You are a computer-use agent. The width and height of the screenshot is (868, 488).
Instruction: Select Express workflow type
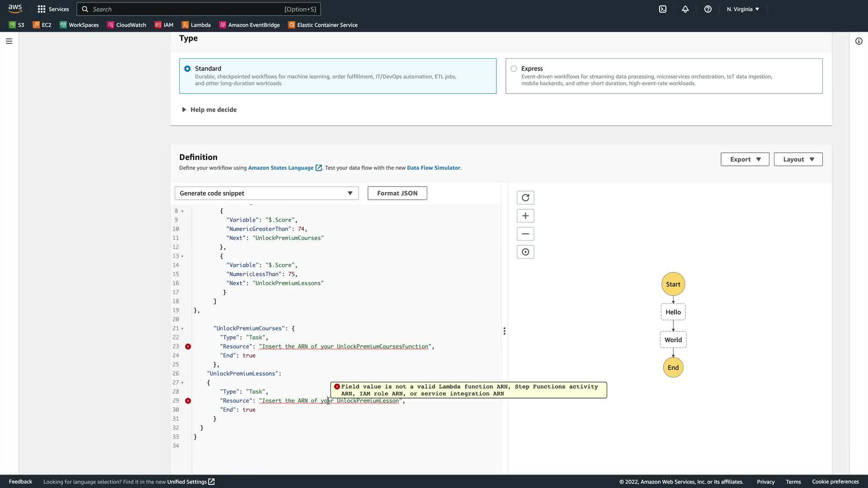tap(514, 69)
